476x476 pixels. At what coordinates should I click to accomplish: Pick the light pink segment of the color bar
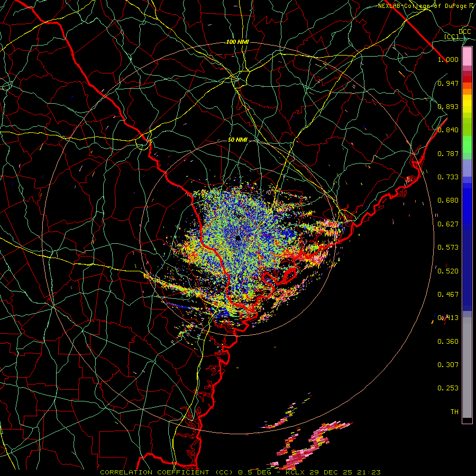[467, 56]
